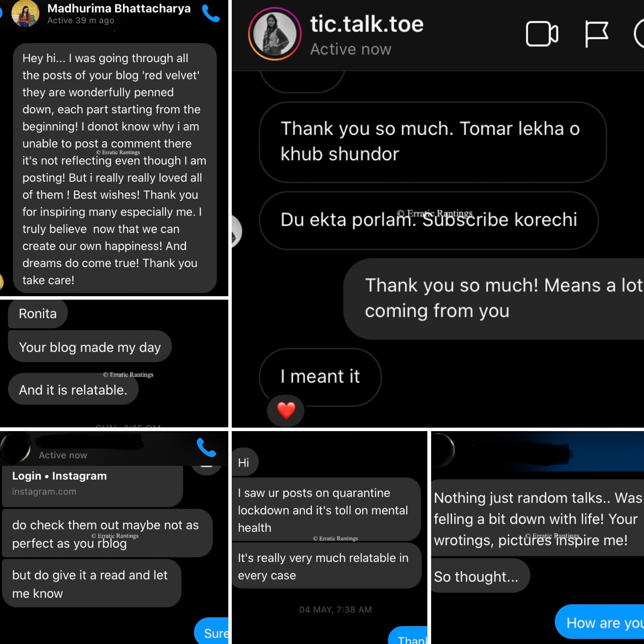
Task: Tap the blue How are you bubble
Action: [x=600, y=622]
